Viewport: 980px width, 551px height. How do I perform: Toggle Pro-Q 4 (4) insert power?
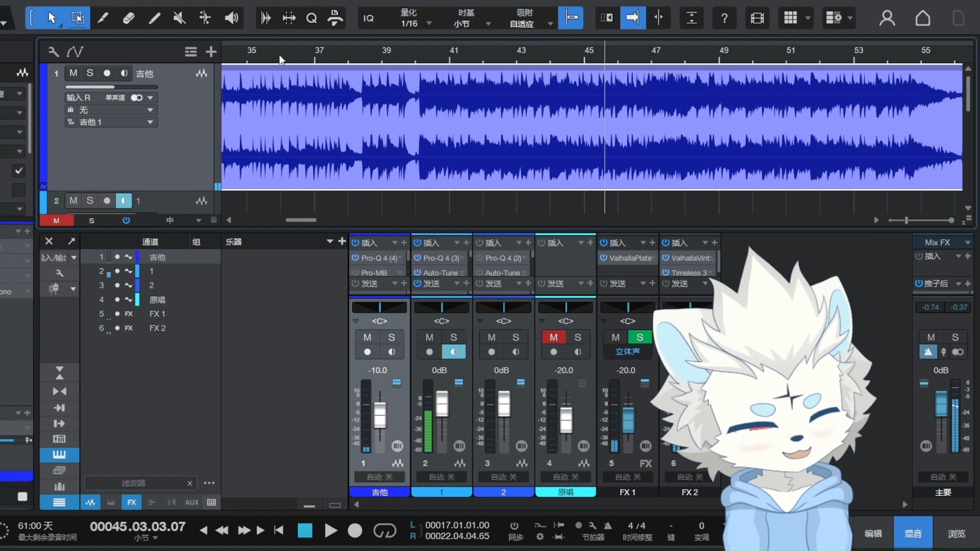tap(355, 258)
